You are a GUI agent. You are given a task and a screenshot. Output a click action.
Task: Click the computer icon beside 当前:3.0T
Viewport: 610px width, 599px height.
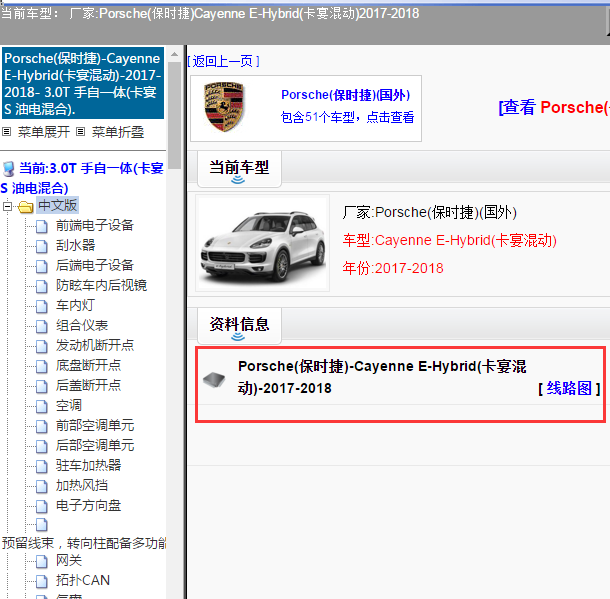point(9,169)
